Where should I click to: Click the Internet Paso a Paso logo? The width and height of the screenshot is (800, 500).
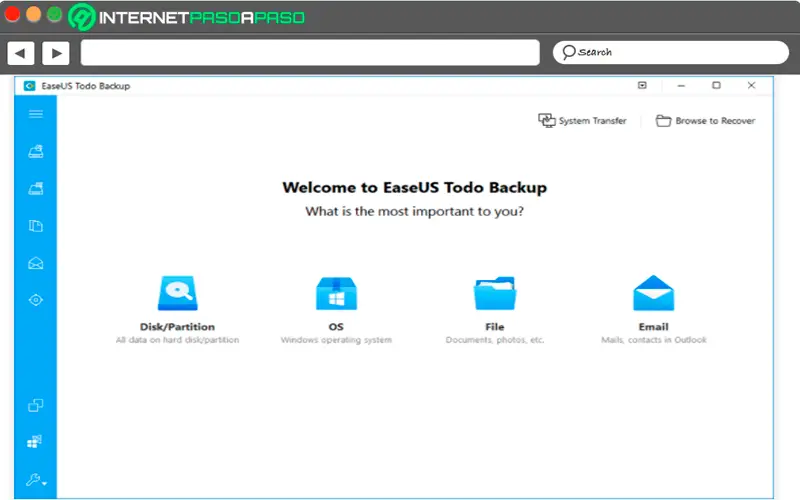[187, 17]
